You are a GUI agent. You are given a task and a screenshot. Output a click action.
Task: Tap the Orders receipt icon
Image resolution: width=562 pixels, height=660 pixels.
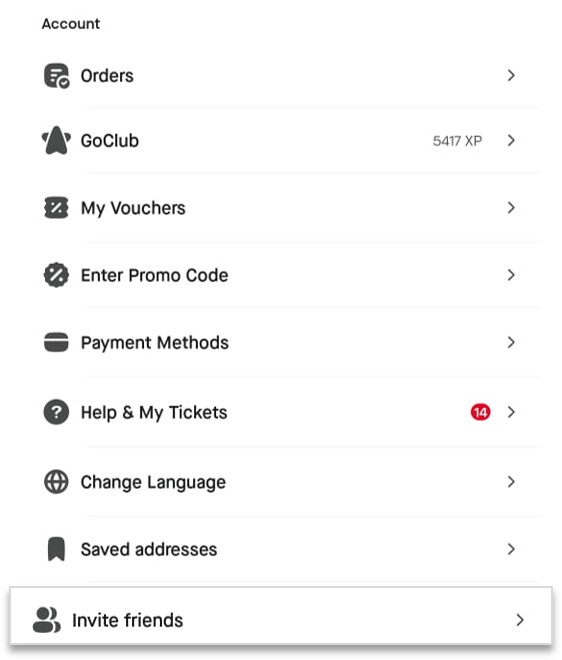click(x=56, y=76)
